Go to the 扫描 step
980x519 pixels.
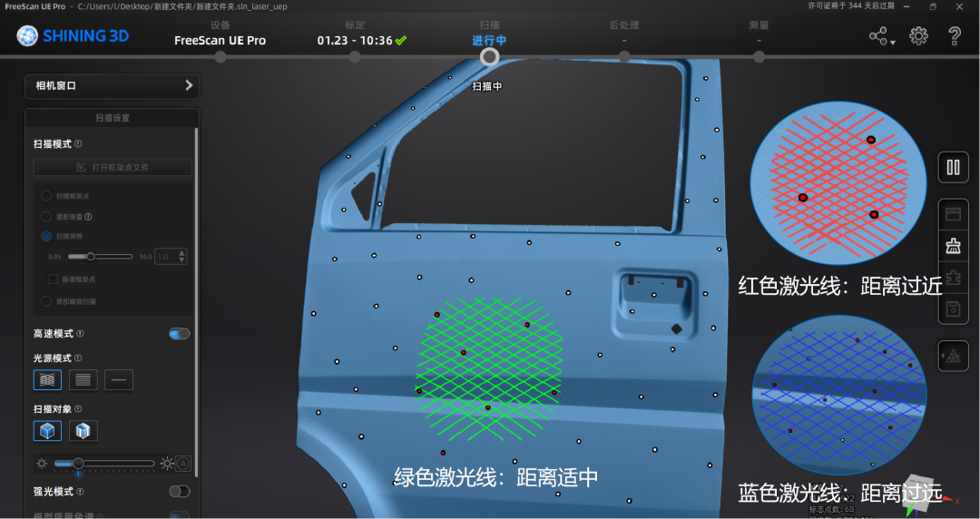489,25
